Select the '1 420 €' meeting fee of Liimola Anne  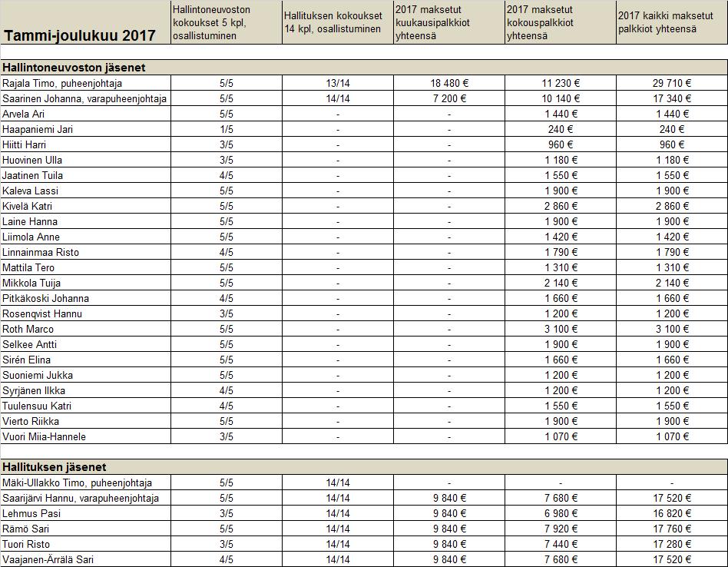561,237
